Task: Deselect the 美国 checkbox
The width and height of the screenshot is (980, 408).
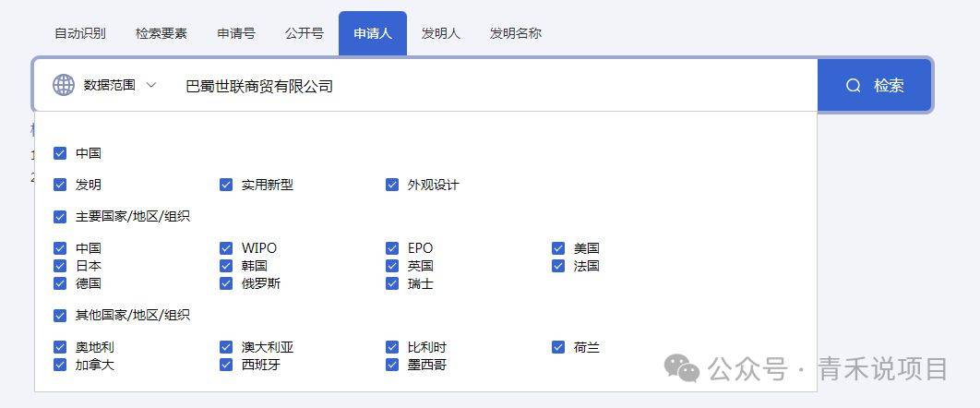Action: tap(558, 248)
